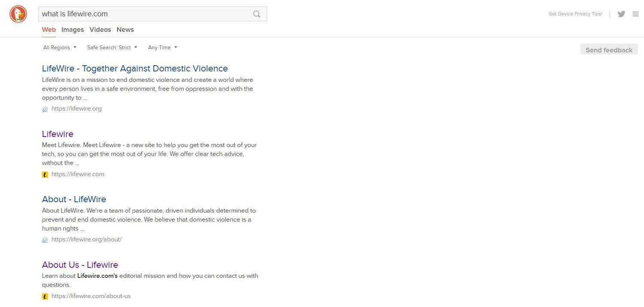
Task: Expand the Any Time filter dropdown
Action: [x=162, y=48]
